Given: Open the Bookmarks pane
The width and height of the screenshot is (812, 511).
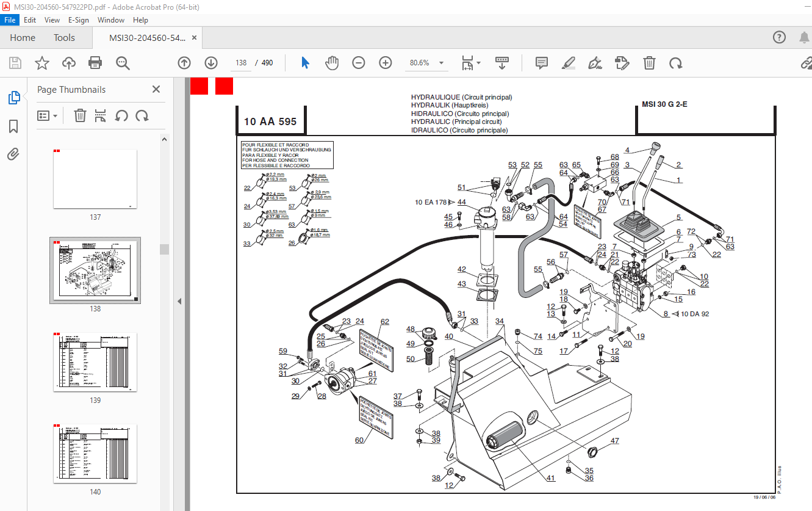Looking at the screenshot, I should [x=13, y=126].
